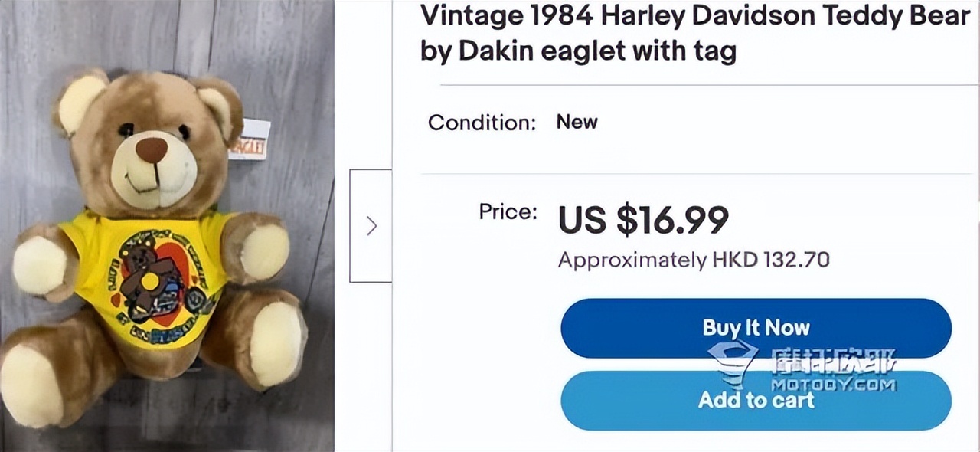Screen dimensions: 980x452
Task: Click the 'Price:' label
Action: pos(508,211)
